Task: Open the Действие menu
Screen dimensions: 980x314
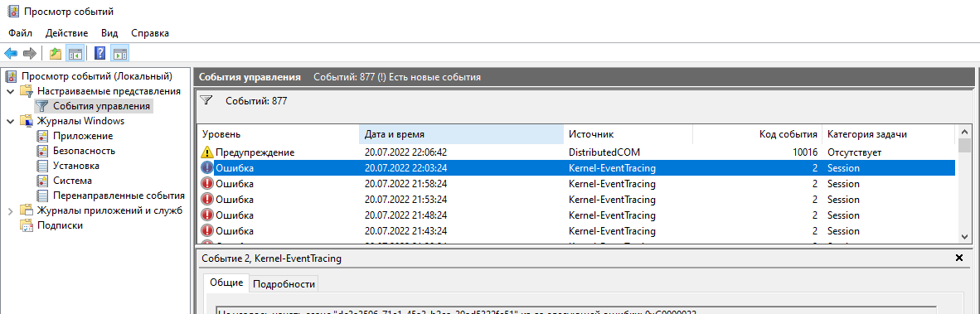Action: tap(67, 33)
